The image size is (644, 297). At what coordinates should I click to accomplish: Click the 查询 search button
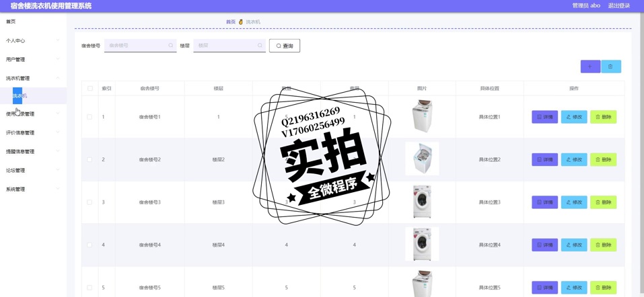[x=285, y=46]
